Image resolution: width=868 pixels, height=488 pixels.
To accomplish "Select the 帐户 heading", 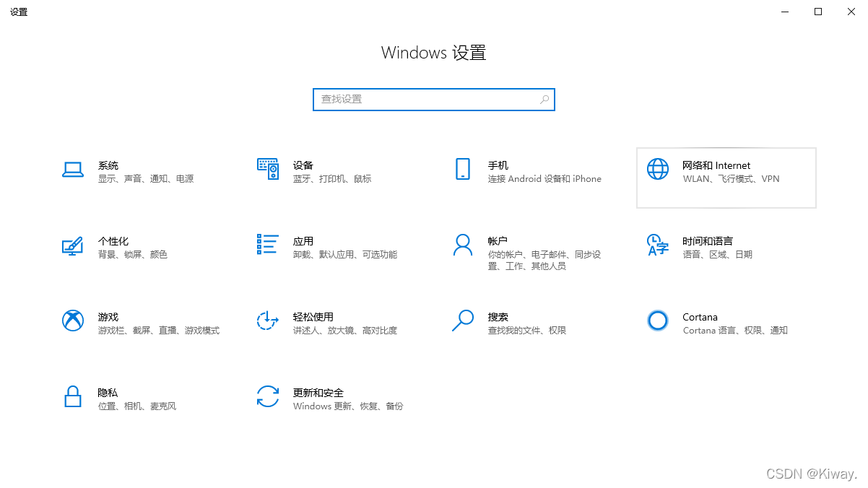I will [x=498, y=241].
